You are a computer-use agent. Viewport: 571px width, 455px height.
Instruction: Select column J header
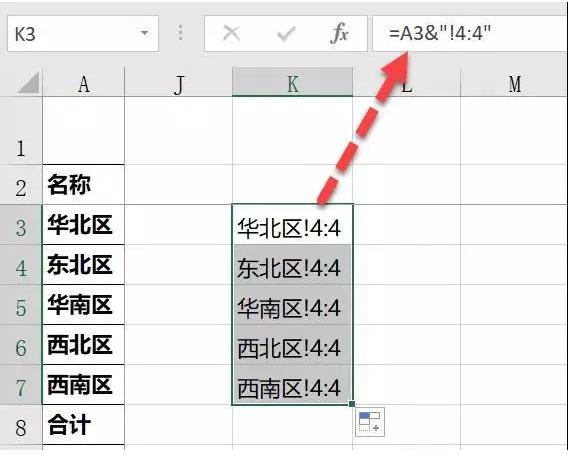(178, 82)
